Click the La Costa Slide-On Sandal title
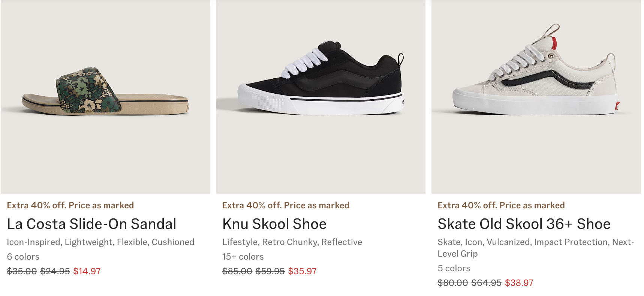The image size is (644, 296). [91, 224]
